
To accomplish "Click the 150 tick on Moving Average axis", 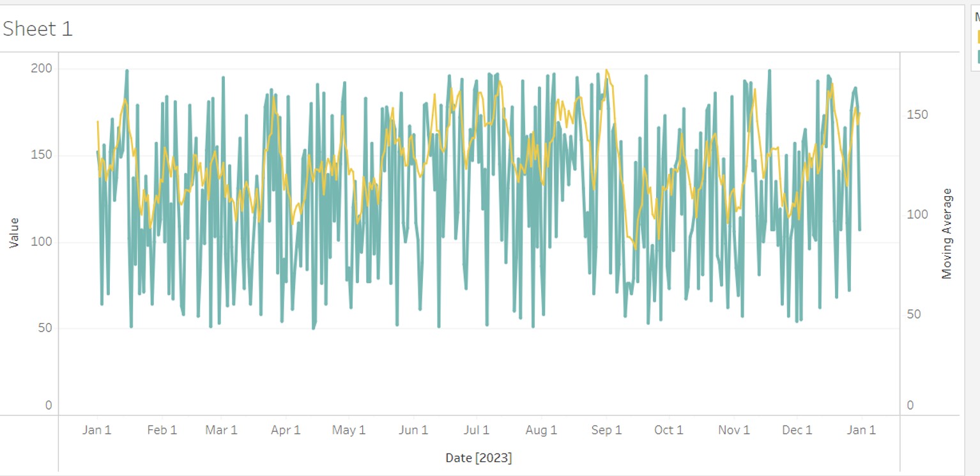I will point(917,114).
